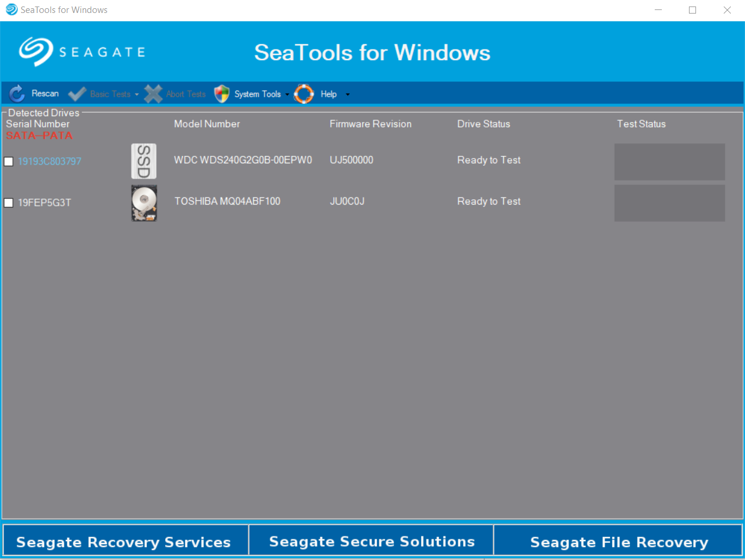This screenshot has height=560, width=745.
Task: Open the Help dropdown arrow
Action: click(347, 94)
